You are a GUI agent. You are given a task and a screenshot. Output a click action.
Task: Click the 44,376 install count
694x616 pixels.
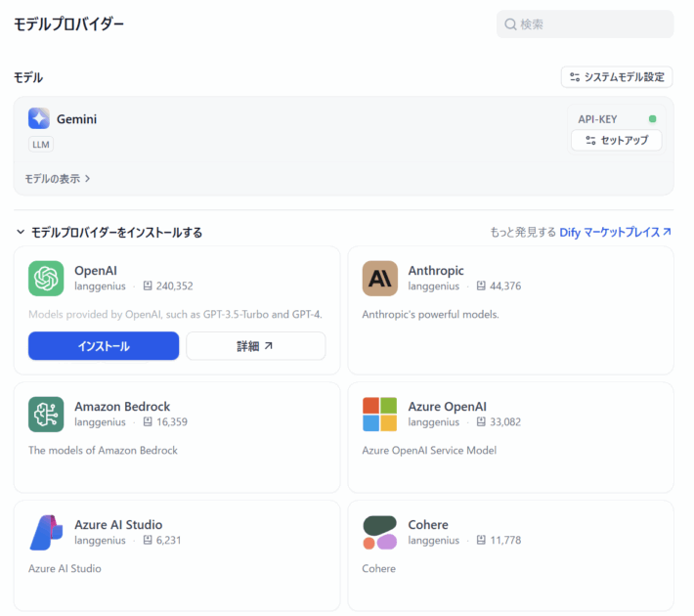505,286
